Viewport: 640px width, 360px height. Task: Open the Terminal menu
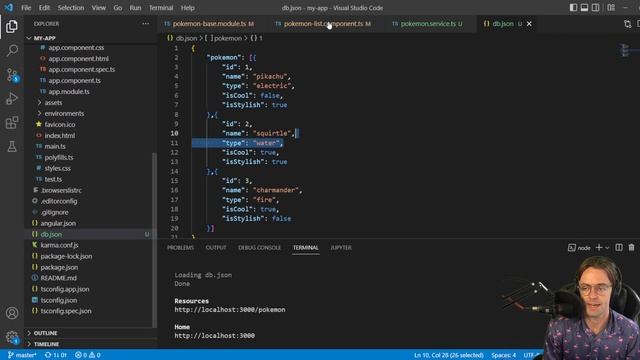[161, 8]
